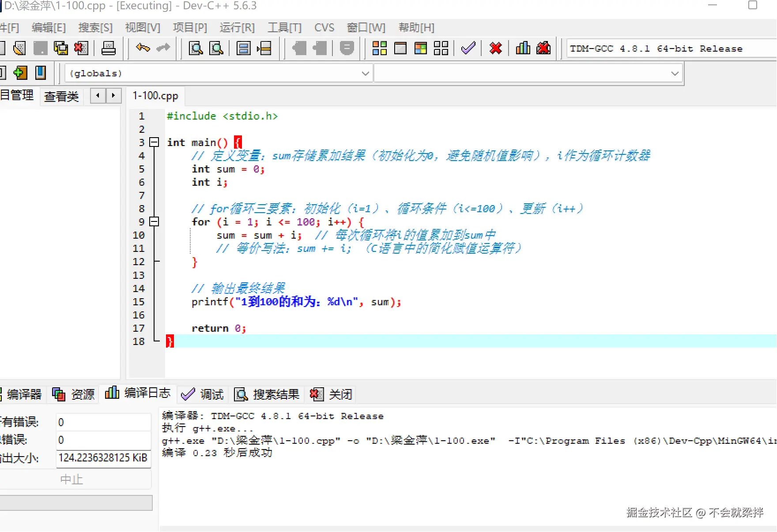
Task: Run profile analysis with the bar chart icon
Action: click(x=523, y=48)
